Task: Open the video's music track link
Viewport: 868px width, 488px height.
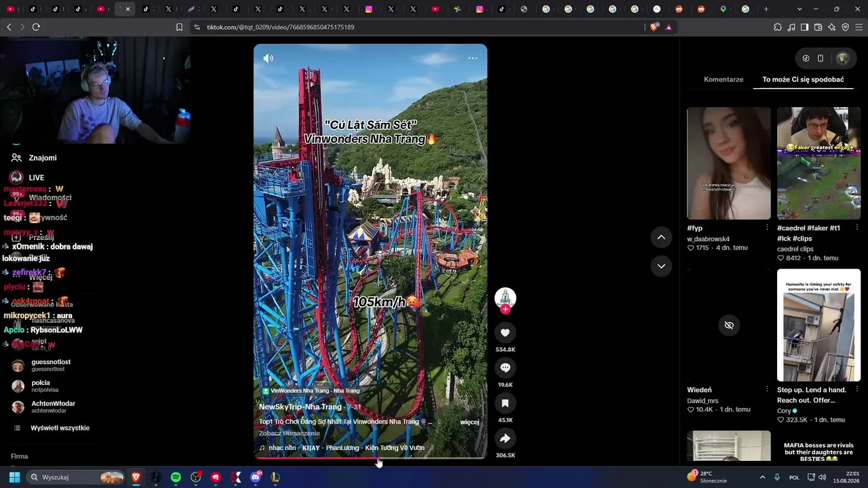Action: click(x=342, y=448)
